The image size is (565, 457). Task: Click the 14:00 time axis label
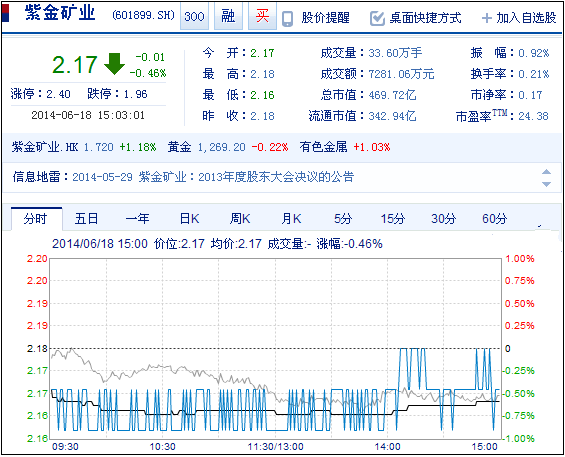387,447
